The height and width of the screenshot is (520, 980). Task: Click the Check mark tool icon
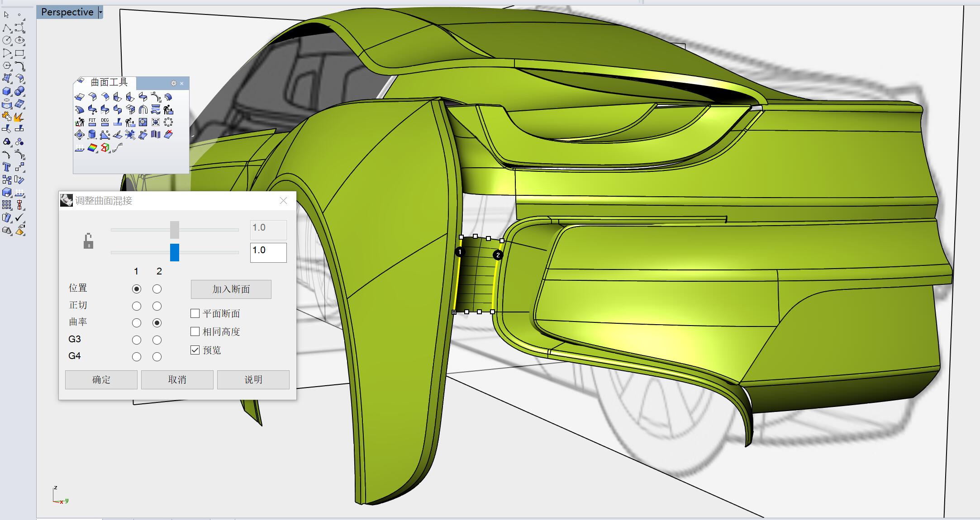coord(19,218)
